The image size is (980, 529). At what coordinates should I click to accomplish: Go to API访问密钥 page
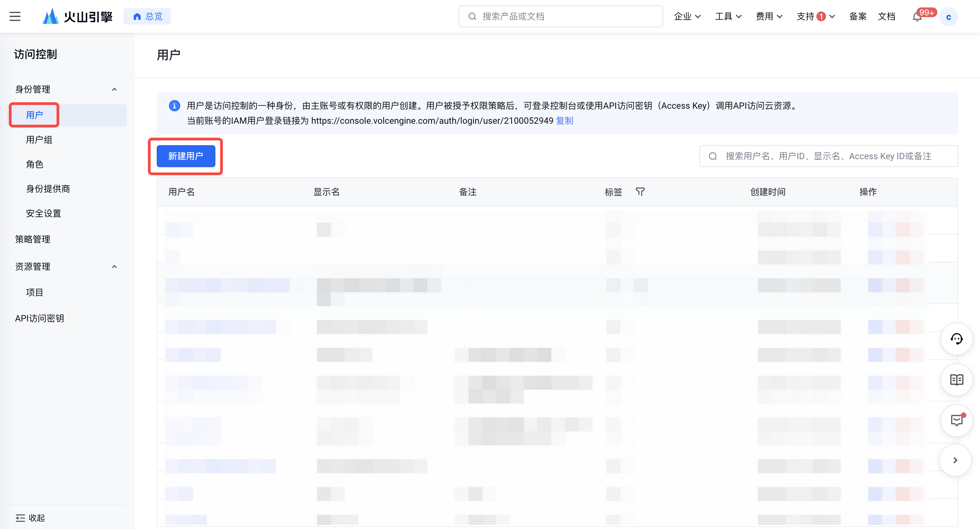pyautogui.click(x=40, y=319)
